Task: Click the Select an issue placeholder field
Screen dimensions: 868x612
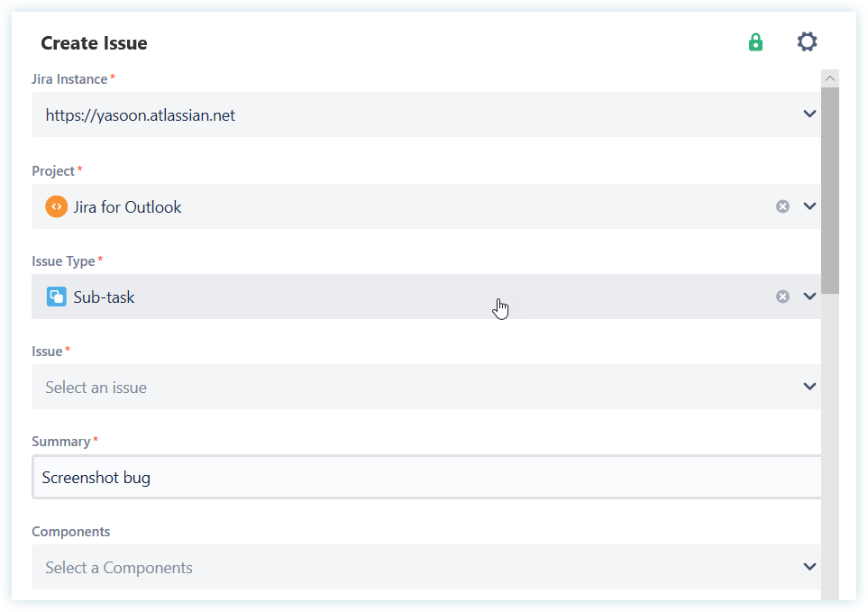Action: (x=406, y=387)
